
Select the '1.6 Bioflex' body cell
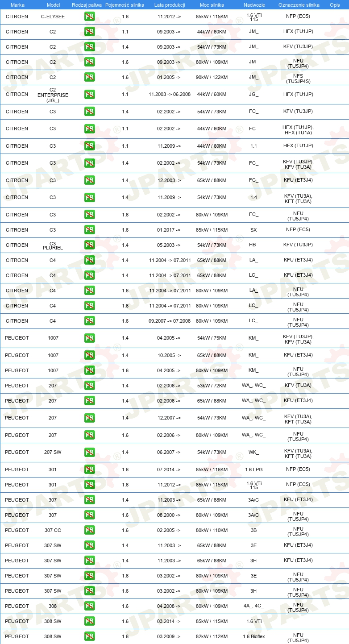253,636
